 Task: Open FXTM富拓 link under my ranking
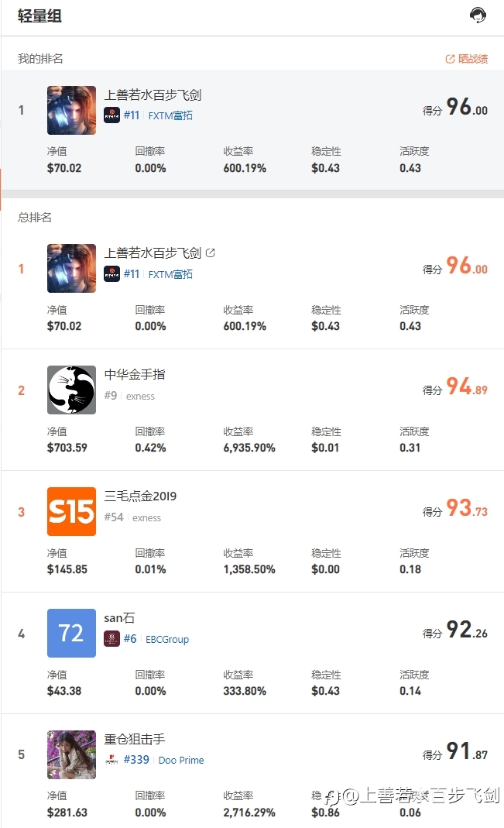pos(170,115)
